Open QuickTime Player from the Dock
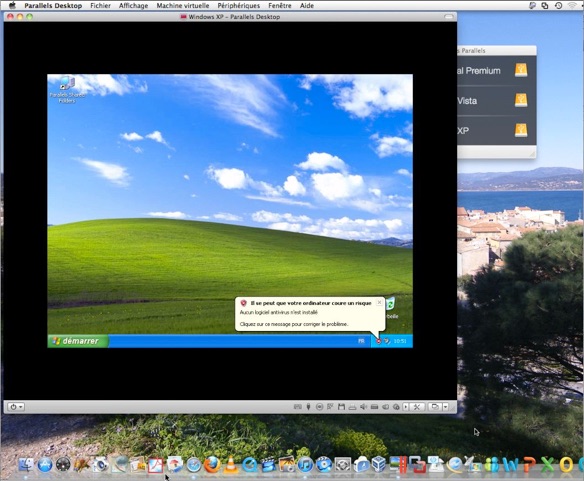584x481 pixels. 250,465
